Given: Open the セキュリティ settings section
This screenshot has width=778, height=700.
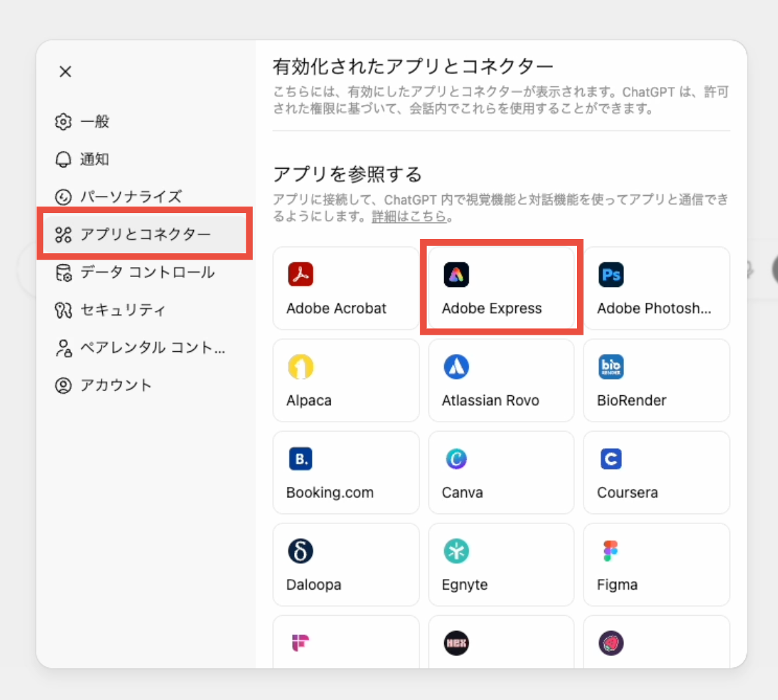Looking at the screenshot, I should (x=122, y=310).
